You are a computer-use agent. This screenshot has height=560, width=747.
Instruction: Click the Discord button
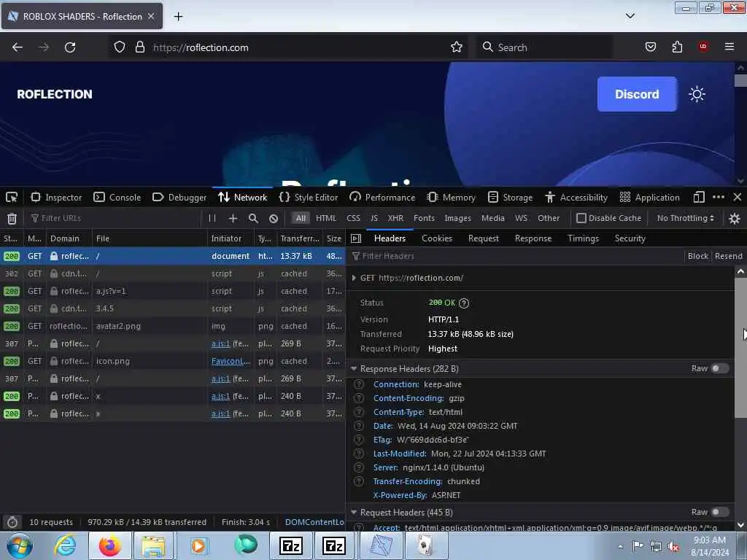pos(637,94)
